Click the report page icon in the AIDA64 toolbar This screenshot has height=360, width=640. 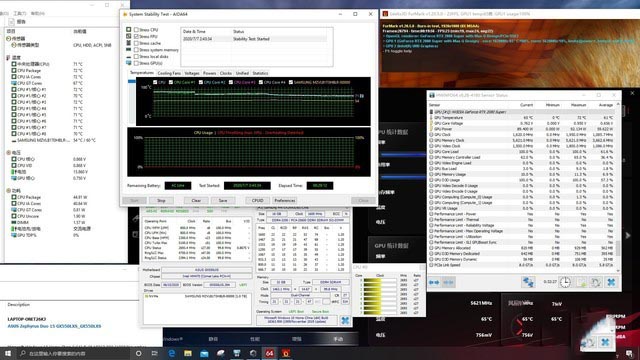pyautogui.click(x=11, y=22)
